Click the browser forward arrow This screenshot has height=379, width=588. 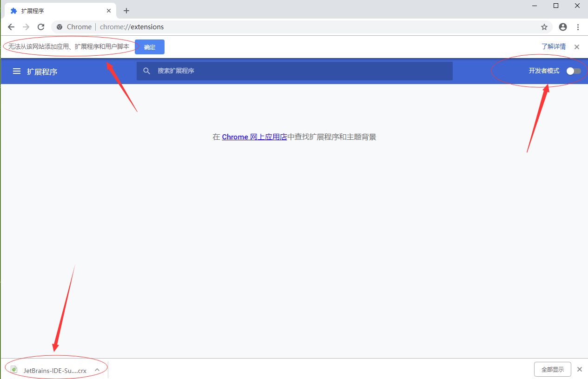coord(26,27)
